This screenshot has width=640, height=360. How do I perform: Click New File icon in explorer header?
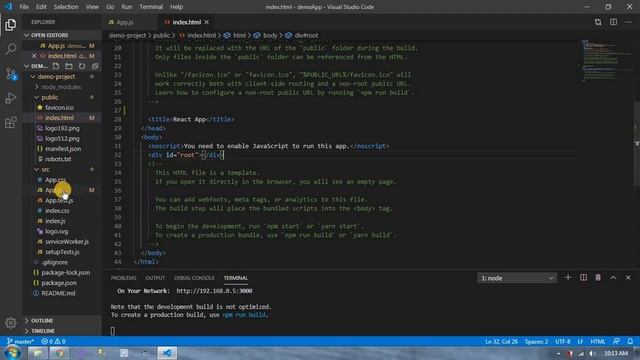[x=56, y=66]
